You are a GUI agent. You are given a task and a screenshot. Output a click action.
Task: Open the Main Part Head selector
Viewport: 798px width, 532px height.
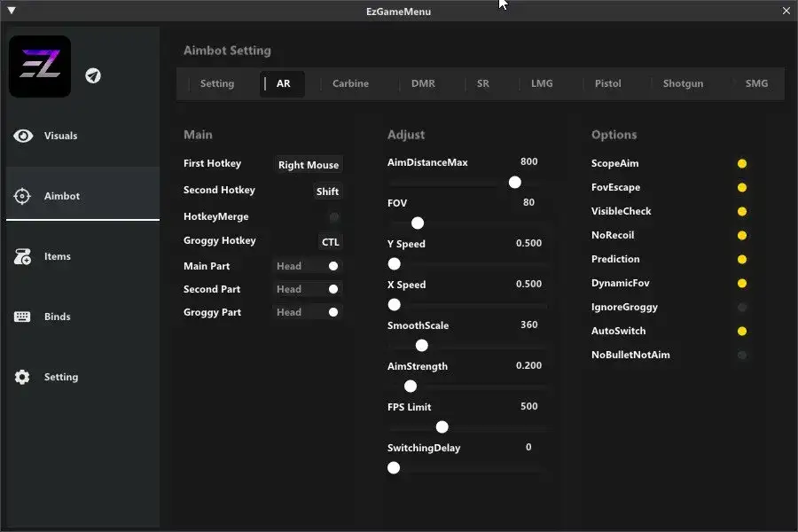click(308, 266)
